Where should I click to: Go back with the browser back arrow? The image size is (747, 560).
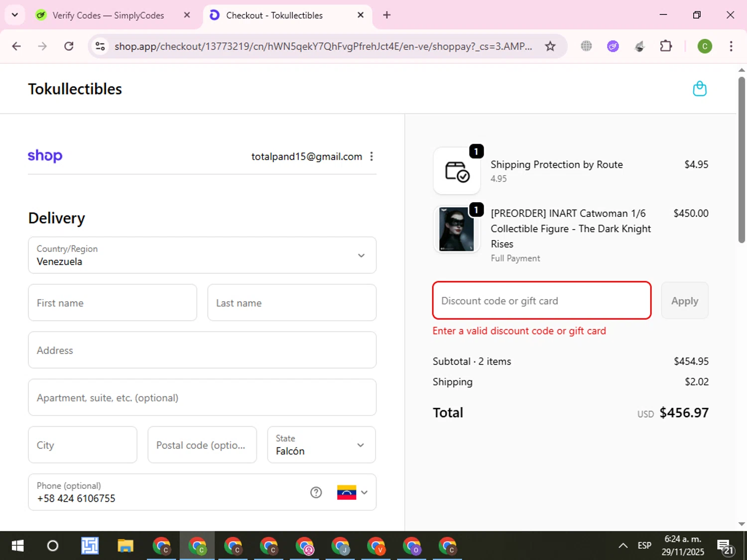tap(16, 46)
